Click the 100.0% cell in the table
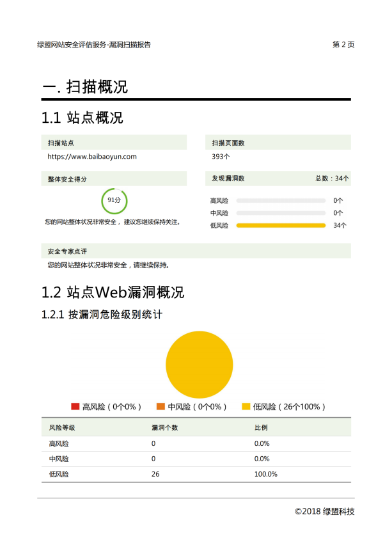The image size is (392, 554). tap(266, 474)
